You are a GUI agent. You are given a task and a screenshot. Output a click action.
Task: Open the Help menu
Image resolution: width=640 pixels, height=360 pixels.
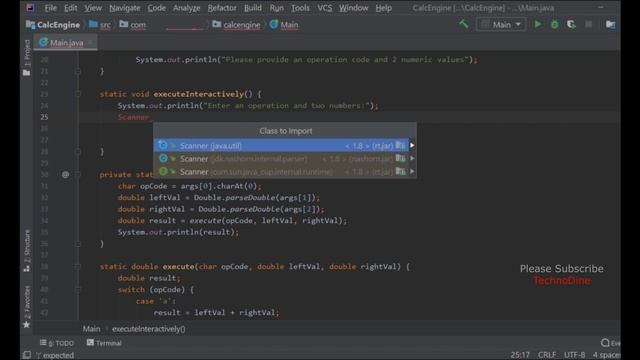point(383,8)
